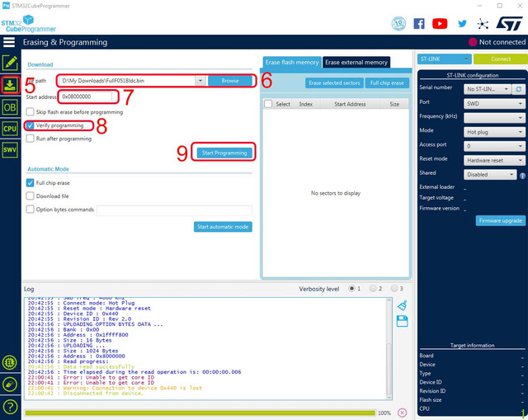Screen dimensions: 528x420
Task: Toggle Full chip erase checkbox
Action: pos(30,182)
